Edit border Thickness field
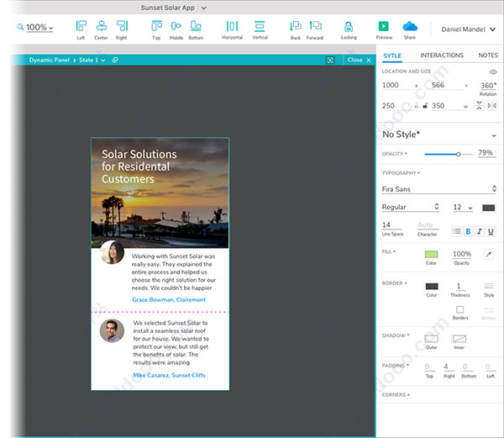 coord(459,286)
